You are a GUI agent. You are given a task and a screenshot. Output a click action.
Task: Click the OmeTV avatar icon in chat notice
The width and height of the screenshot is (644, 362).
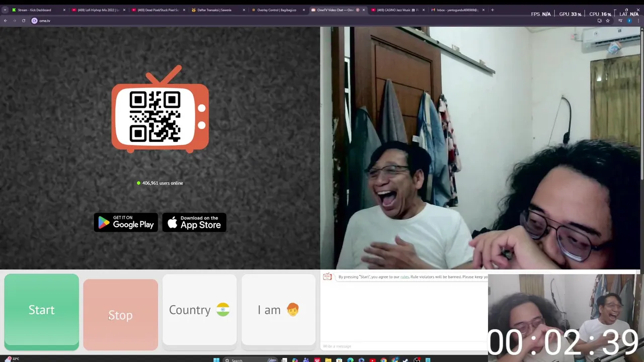tap(328, 277)
